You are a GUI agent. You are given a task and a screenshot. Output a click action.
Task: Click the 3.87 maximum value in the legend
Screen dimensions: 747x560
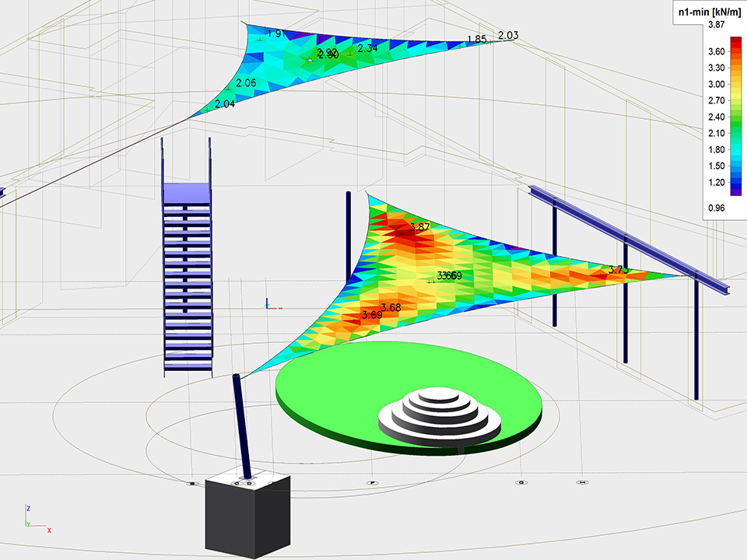(x=716, y=26)
